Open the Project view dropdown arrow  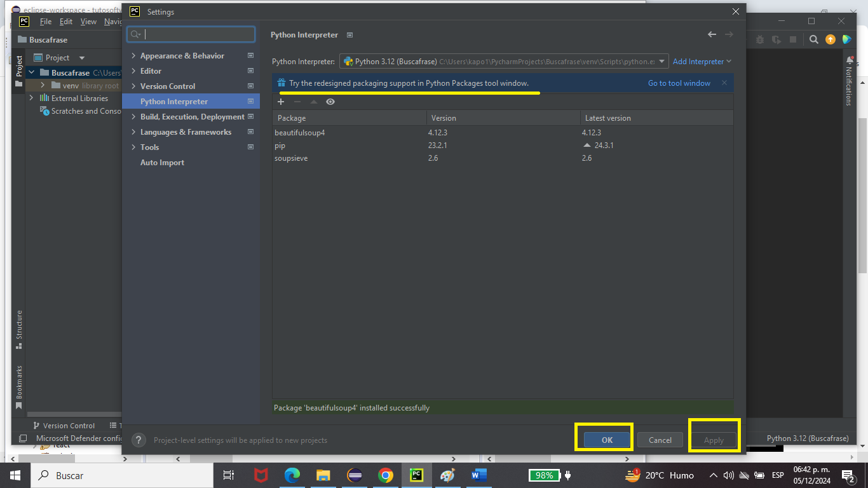(x=82, y=58)
